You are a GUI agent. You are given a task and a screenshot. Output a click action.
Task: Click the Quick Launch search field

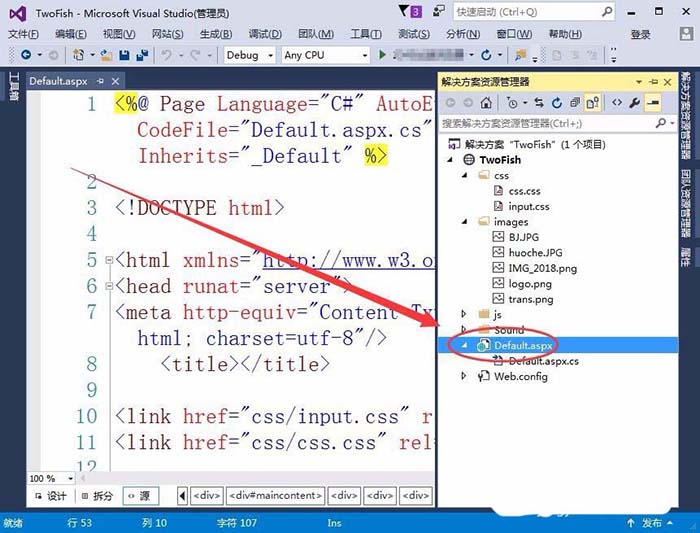[533, 12]
